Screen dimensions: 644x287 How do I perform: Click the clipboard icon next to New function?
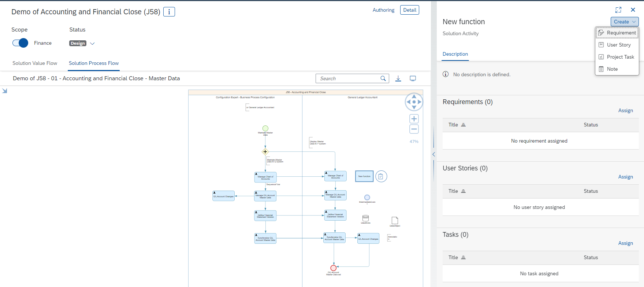[381, 177]
